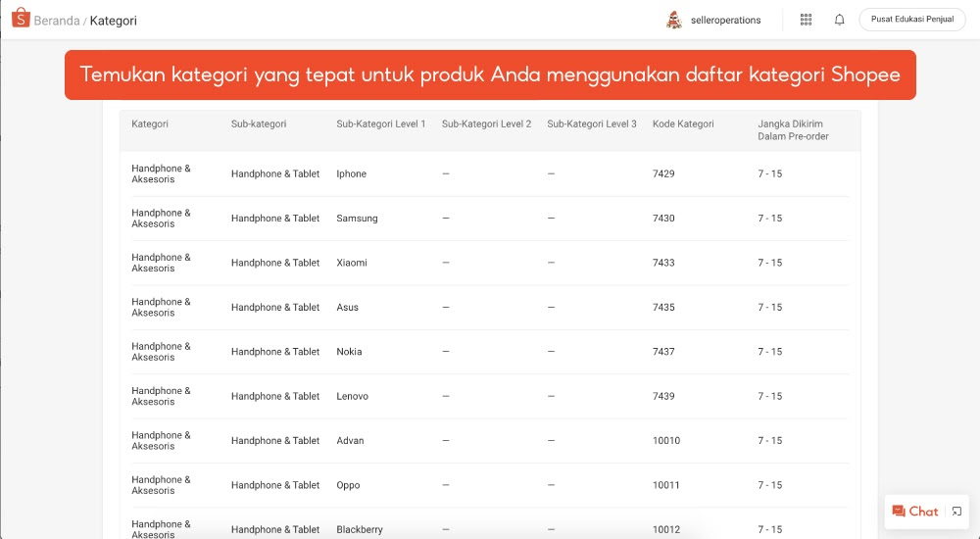Click the selleroperations username
This screenshot has height=539, width=980.
(725, 20)
